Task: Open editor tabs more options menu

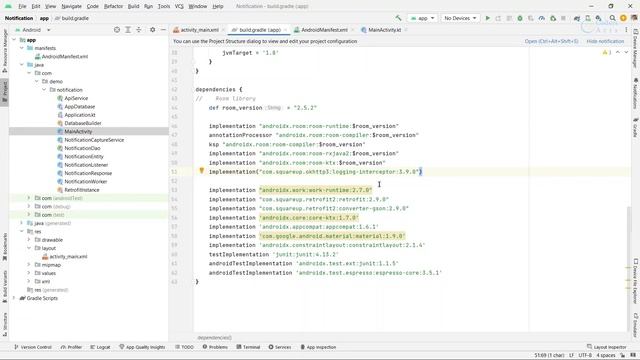Action: [x=626, y=30]
